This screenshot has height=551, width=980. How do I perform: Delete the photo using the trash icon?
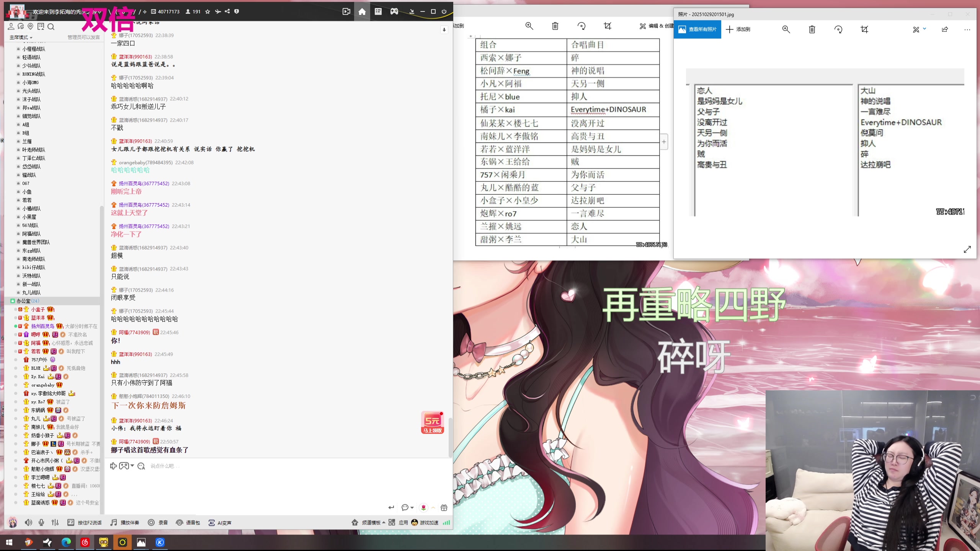coord(812,29)
